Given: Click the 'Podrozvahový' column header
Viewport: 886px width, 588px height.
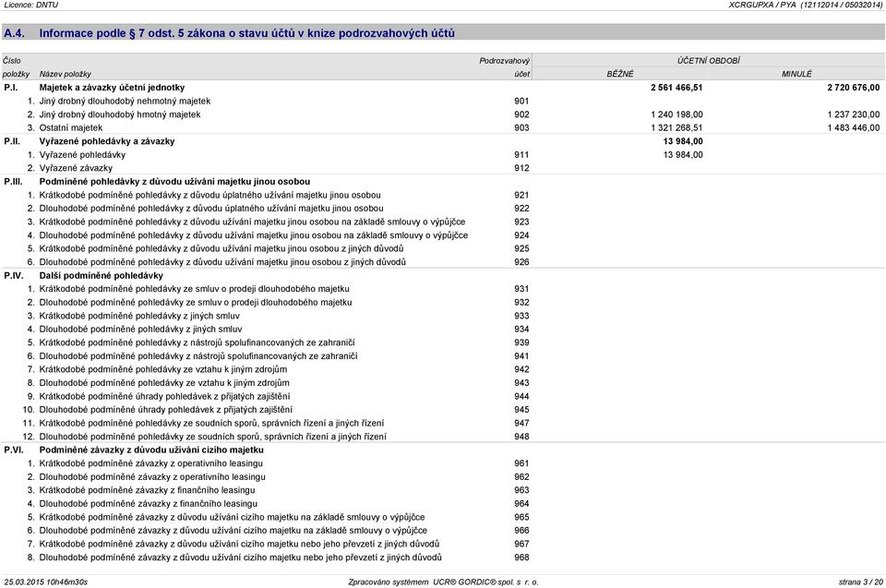Looking at the screenshot, I should pos(504,61).
